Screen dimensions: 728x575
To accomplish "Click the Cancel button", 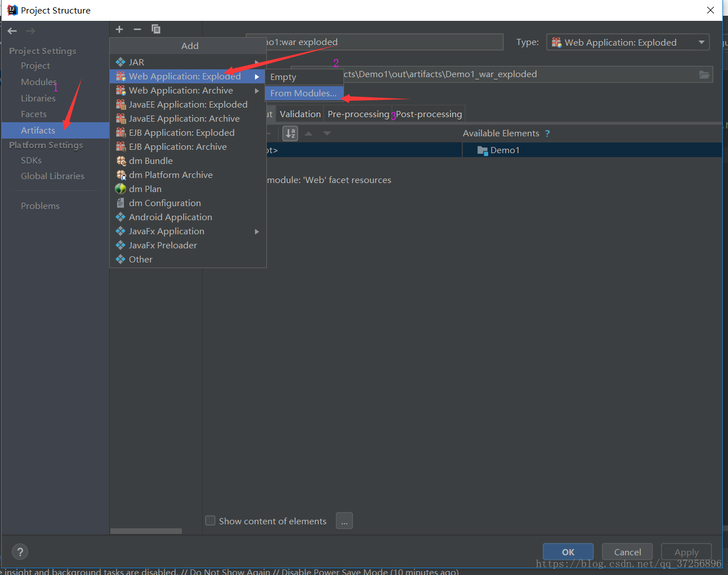I will pos(627,552).
